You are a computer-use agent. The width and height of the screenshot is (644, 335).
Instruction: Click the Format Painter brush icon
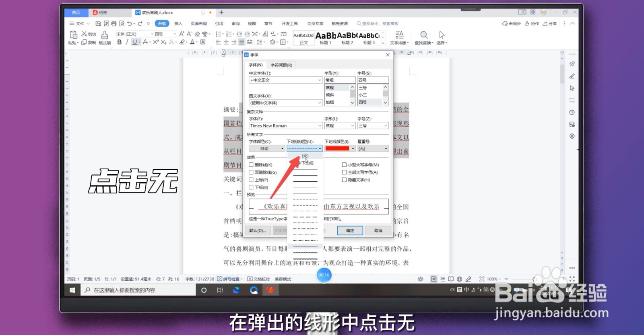coord(105,35)
